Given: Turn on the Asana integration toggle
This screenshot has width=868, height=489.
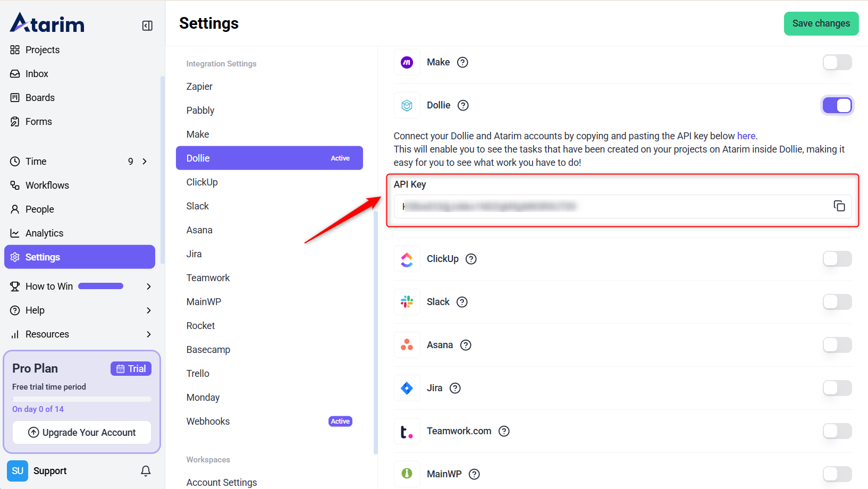Looking at the screenshot, I should pyautogui.click(x=837, y=345).
